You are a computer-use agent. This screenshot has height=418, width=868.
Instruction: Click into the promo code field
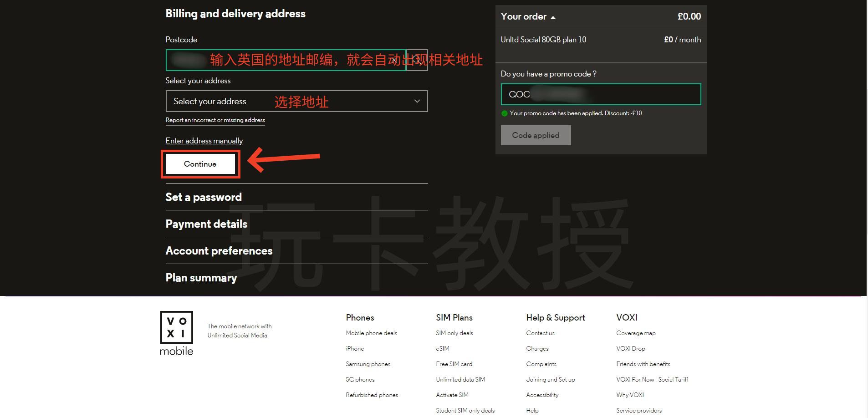tap(600, 94)
